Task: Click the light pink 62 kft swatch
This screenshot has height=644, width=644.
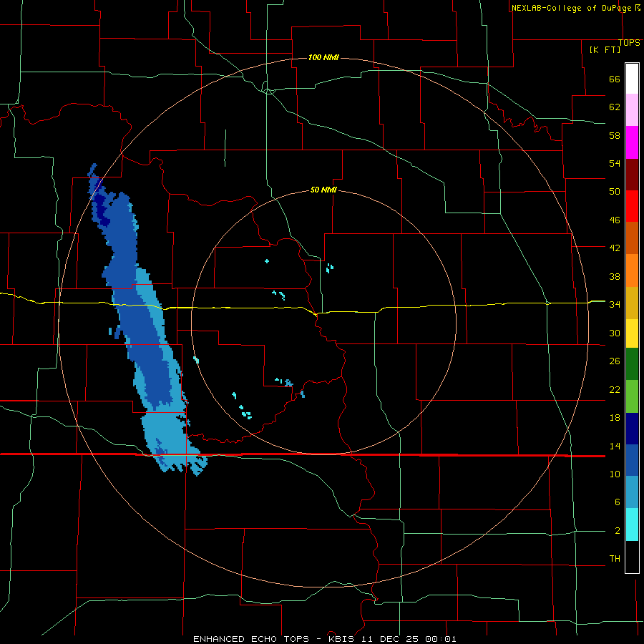Action: tap(632, 109)
